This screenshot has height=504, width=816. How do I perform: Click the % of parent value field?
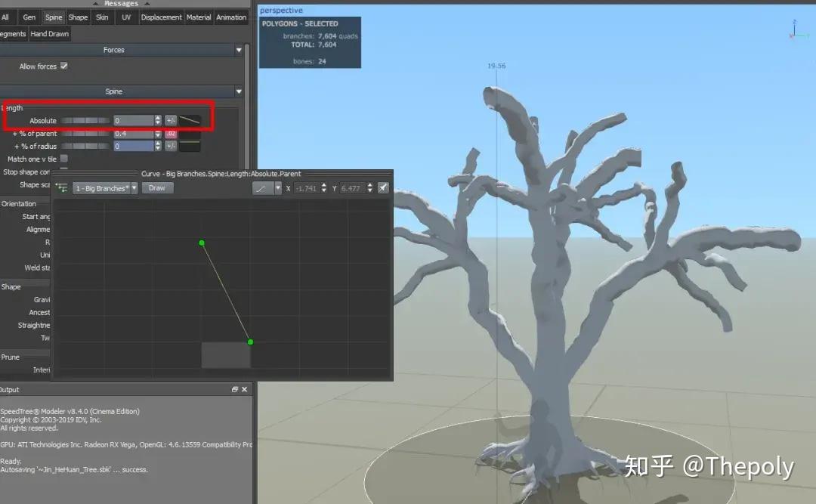tap(134, 134)
